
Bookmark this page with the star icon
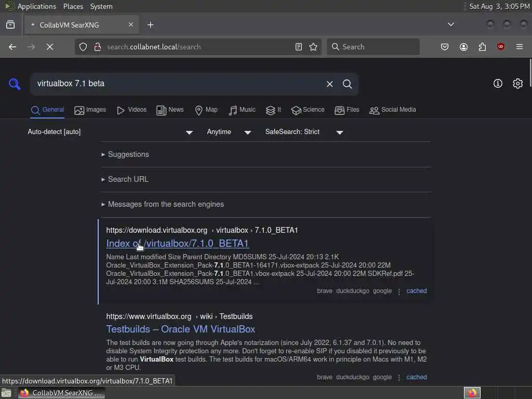tap(313, 47)
